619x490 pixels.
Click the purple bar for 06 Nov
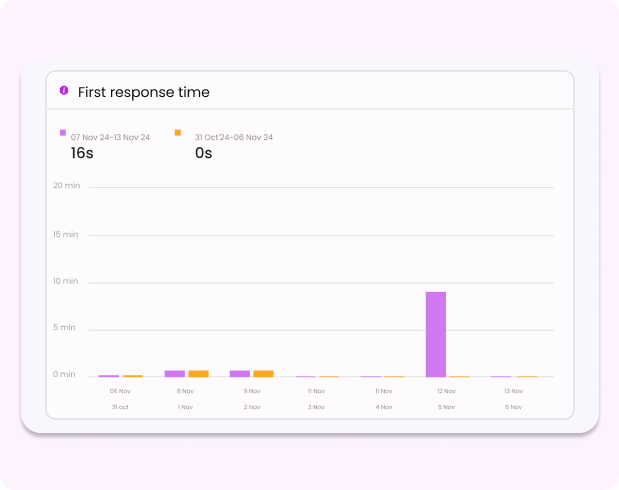(109, 376)
